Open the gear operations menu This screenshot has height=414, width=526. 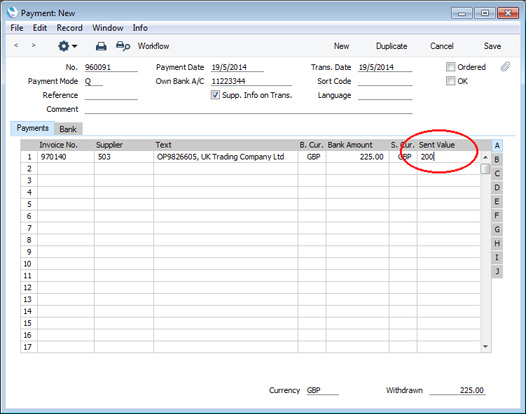coord(67,46)
